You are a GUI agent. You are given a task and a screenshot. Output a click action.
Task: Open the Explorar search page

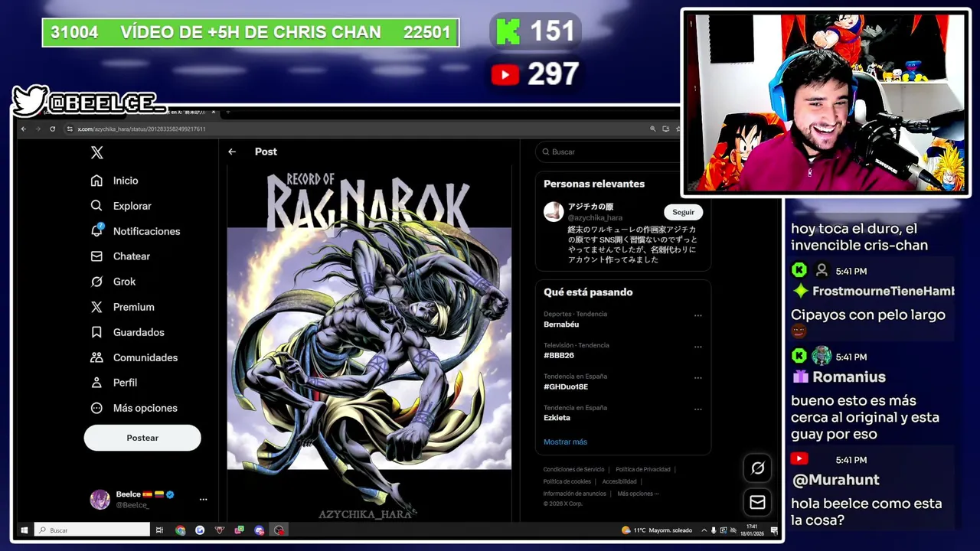pyautogui.click(x=121, y=206)
